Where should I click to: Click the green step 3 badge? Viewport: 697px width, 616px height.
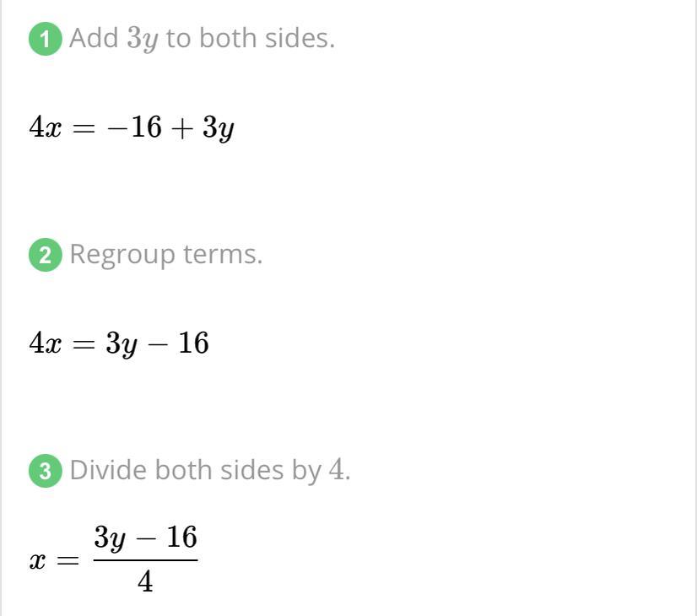click(45, 471)
